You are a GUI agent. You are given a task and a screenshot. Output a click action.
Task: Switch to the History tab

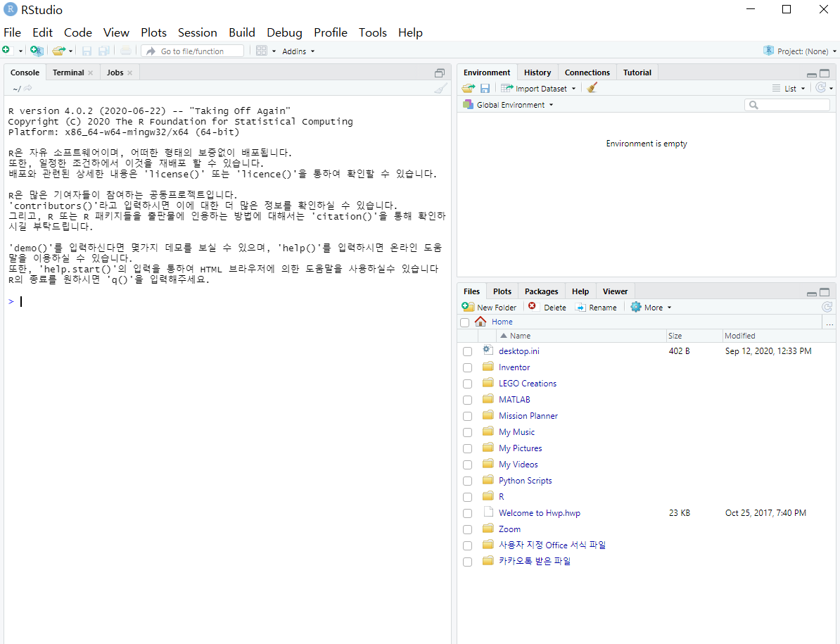click(537, 72)
